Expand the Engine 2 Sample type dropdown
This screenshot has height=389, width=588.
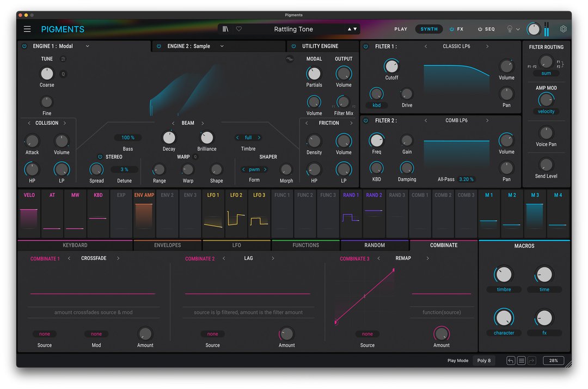[x=222, y=46]
